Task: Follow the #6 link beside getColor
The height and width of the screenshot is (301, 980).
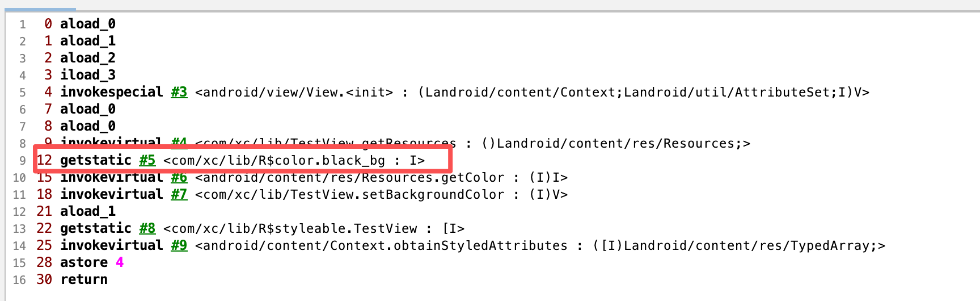Action: pyautogui.click(x=179, y=178)
